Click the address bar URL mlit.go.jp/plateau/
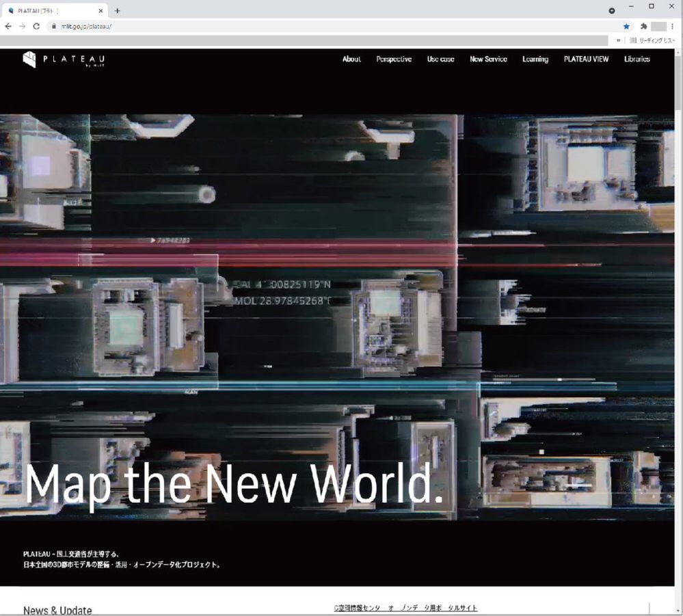The width and height of the screenshot is (683, 616). [x=86, y=27]
